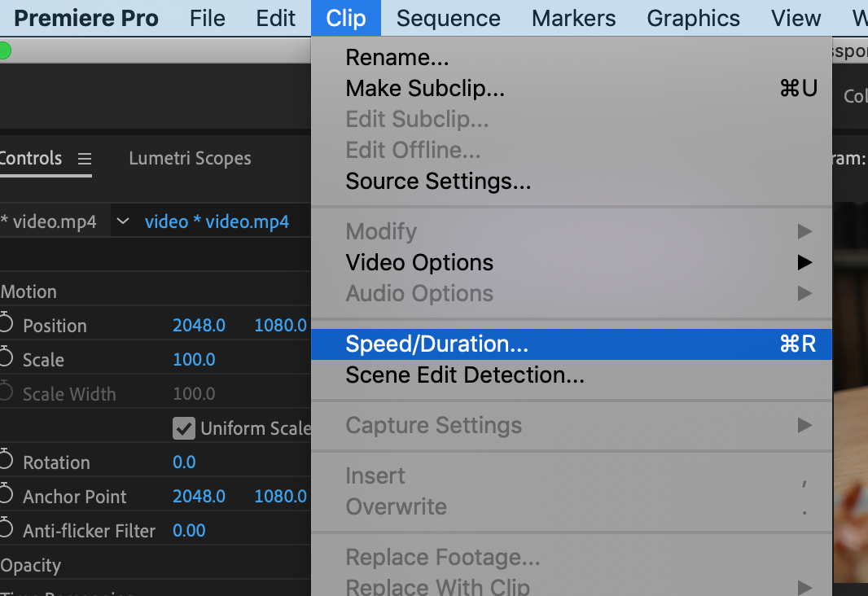Open the Markers menu
The image size is (868, 596).
pos(573,18)
